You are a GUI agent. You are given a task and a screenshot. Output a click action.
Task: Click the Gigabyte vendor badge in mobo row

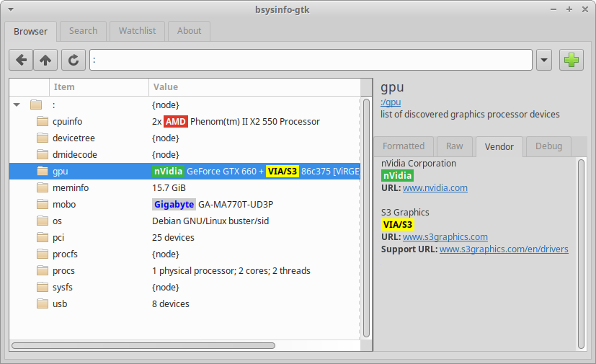click(174, 204)
